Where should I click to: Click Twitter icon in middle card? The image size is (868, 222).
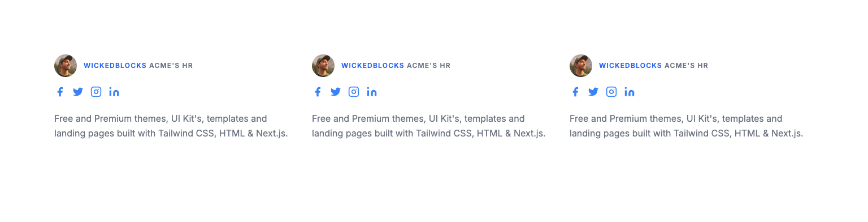pyautogui.click(x=336, y=92)
